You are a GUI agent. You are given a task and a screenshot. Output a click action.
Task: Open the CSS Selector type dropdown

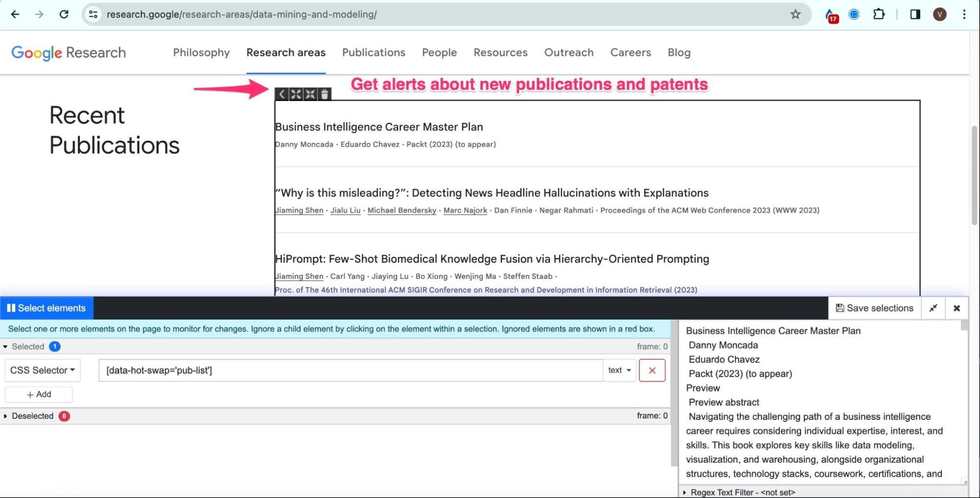[42, 370]
